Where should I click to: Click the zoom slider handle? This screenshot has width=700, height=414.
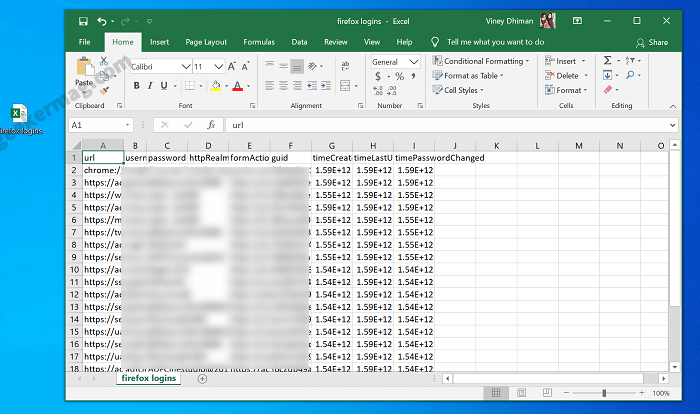[x=604, y=393]
